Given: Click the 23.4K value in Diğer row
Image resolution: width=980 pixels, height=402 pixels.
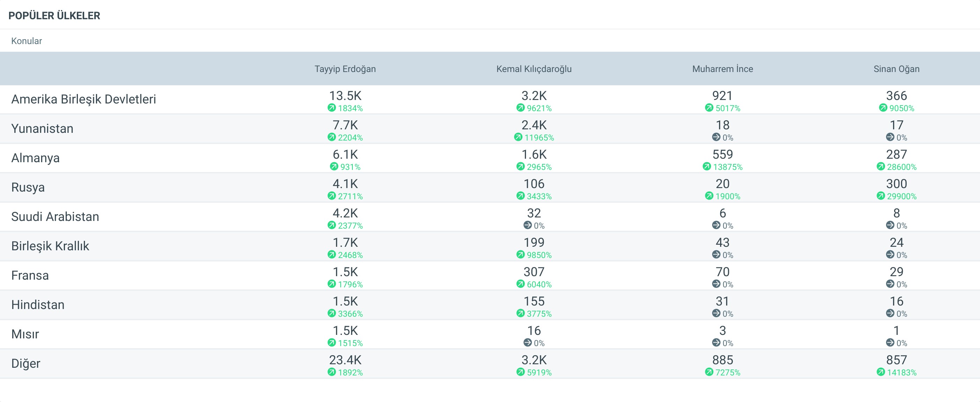Looking at the screenshot, I should coord(345,360).
